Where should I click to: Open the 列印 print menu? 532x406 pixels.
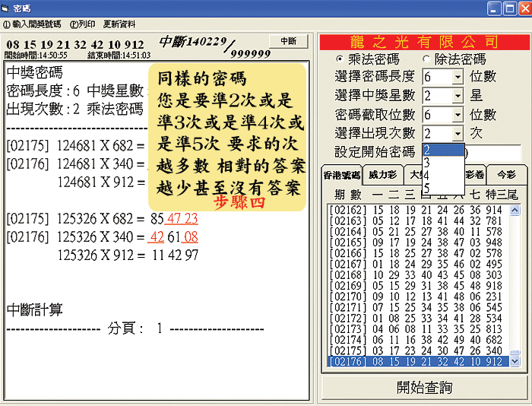pyautogui.click(x=82, y=24)
